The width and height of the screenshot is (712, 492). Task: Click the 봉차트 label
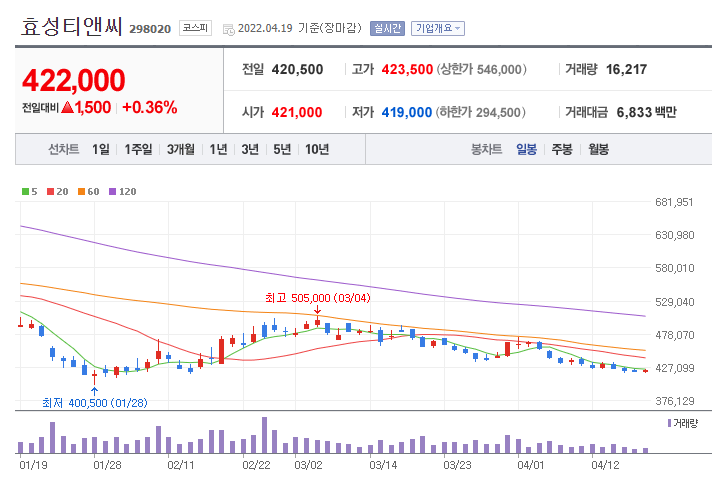pos(486,149)
